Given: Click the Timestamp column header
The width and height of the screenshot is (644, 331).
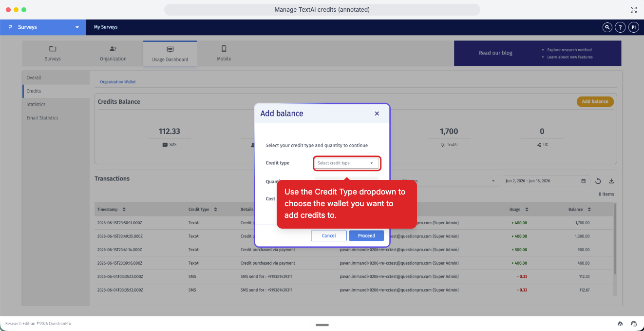Looking at the screenshot, I should (108, 209).
